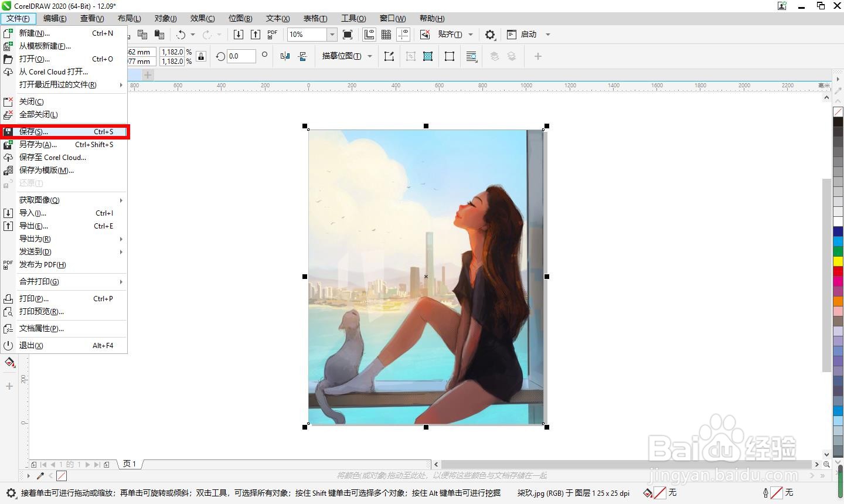Choose New (新建) from the File menu
The width and height of the screenshot is (844, 504).
(64, 33)
